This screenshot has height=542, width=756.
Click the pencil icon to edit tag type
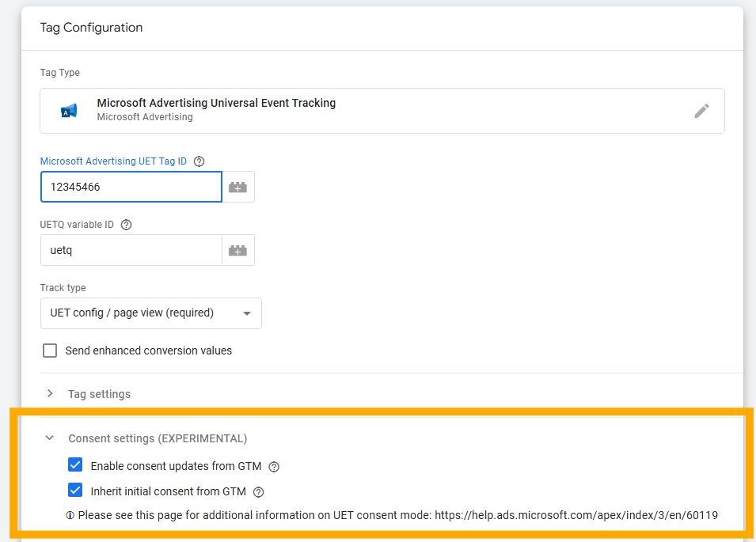[x=701, y=111]
